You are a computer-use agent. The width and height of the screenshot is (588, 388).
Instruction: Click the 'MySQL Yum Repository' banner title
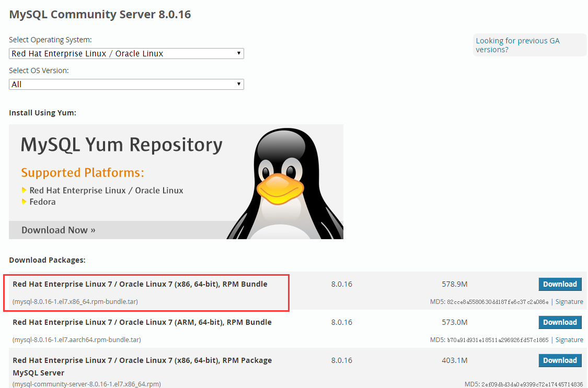tap(121, 145)
